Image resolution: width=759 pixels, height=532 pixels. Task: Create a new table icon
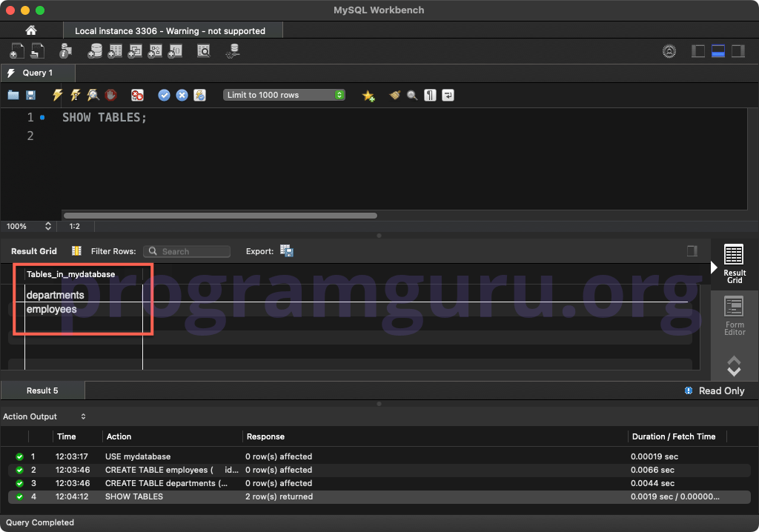pos(115,51)
